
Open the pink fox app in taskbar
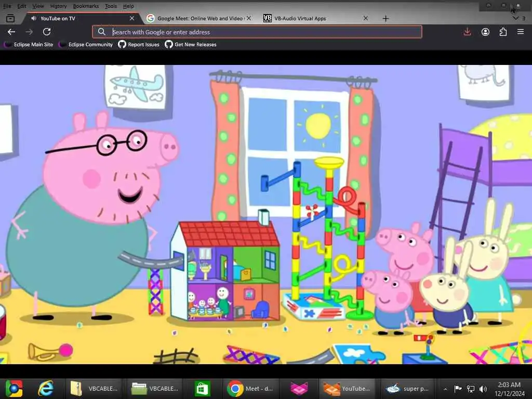[x=299, y=389]
